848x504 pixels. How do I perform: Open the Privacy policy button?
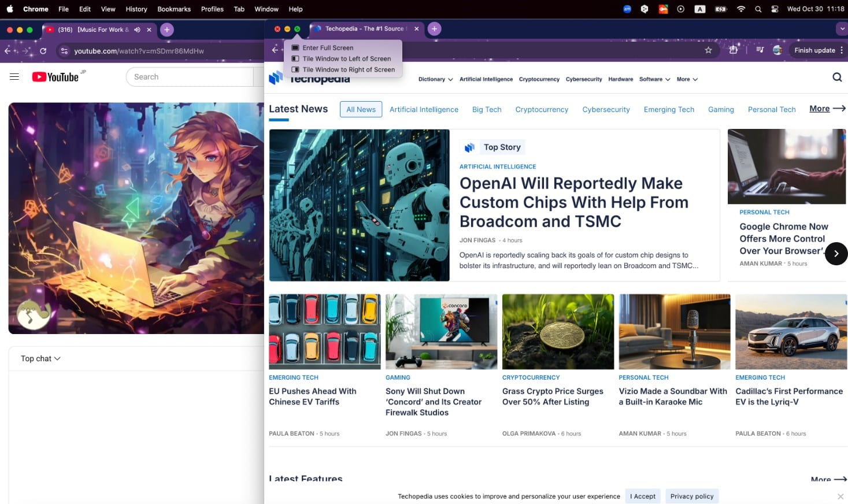[x=692, y=496]
